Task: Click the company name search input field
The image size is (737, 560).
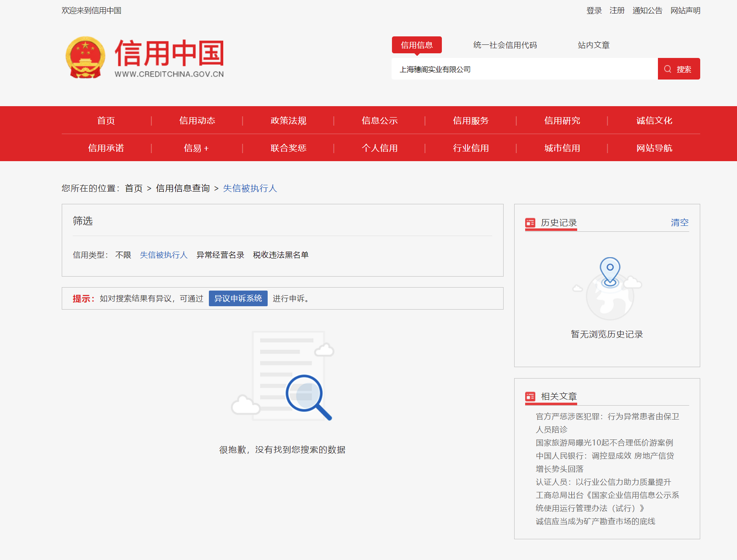Action: pos(524,69)
